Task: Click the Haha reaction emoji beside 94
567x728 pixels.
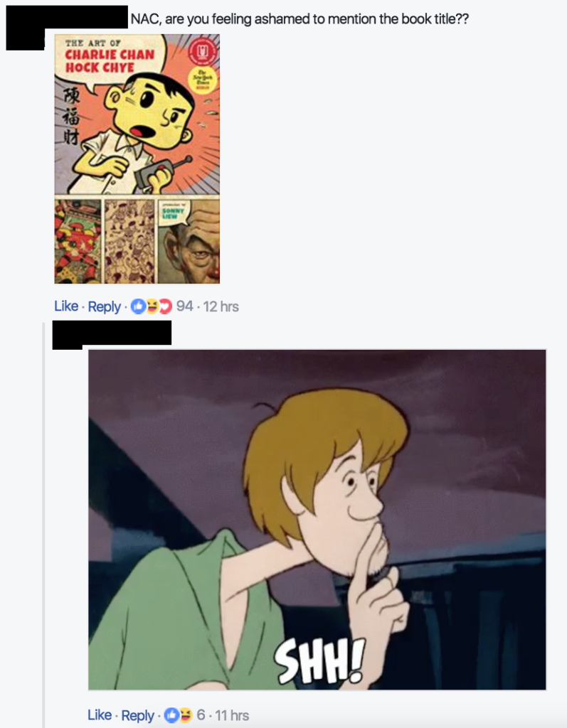Action: 151,306
